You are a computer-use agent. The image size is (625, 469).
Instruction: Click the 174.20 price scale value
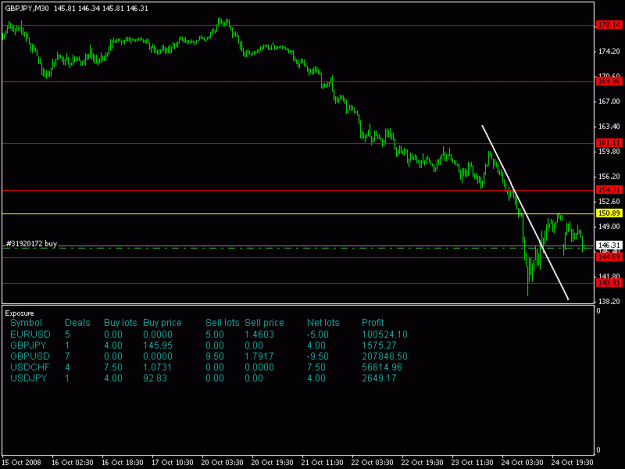[609, 51]
